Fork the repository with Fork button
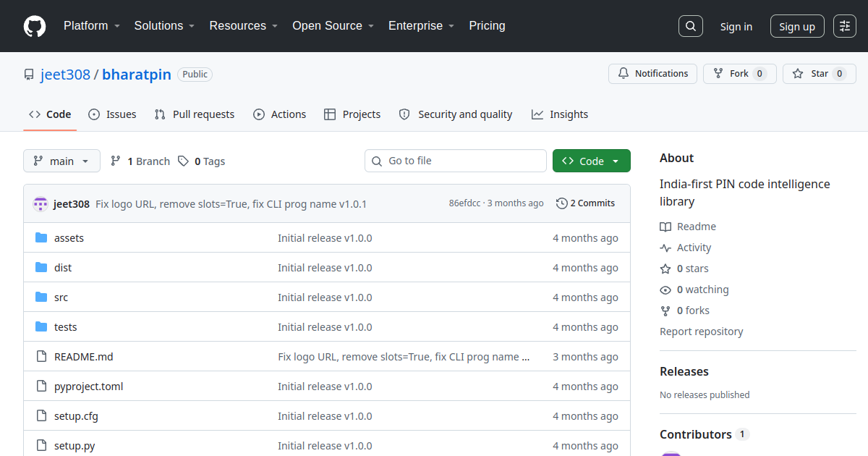Viewport: 868px width, 456px height. (739, 74)
